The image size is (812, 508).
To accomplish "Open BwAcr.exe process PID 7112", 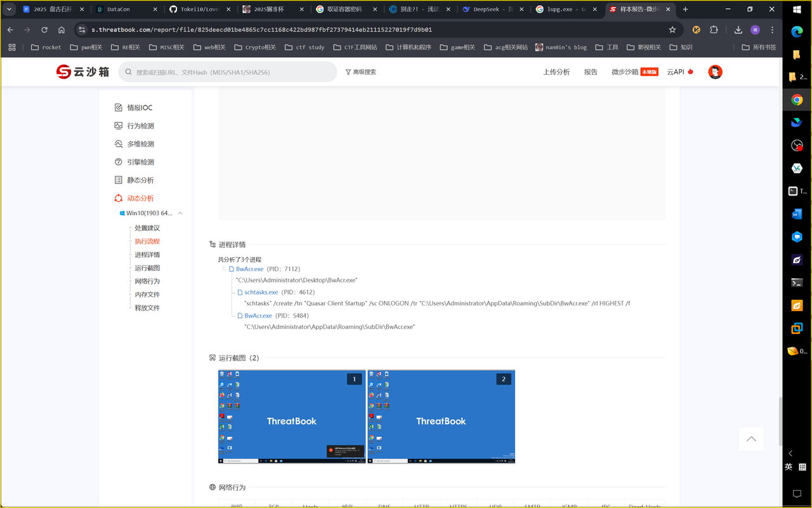I will [249, 269].
